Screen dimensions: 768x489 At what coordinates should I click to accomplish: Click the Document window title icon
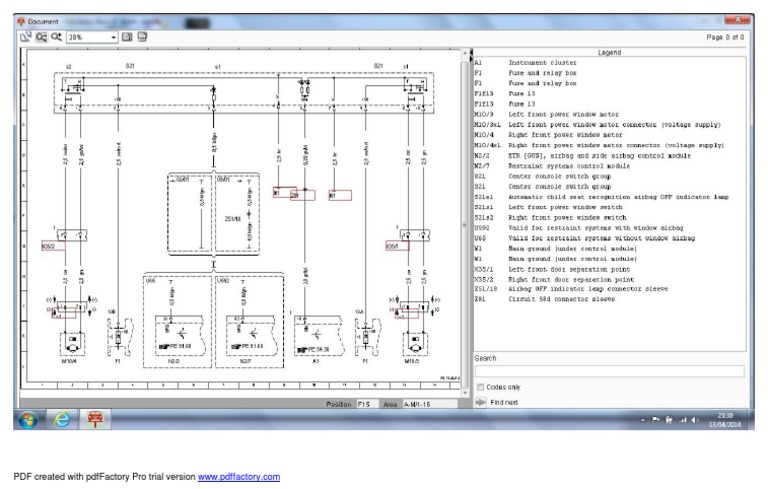[x=21, y=22]
